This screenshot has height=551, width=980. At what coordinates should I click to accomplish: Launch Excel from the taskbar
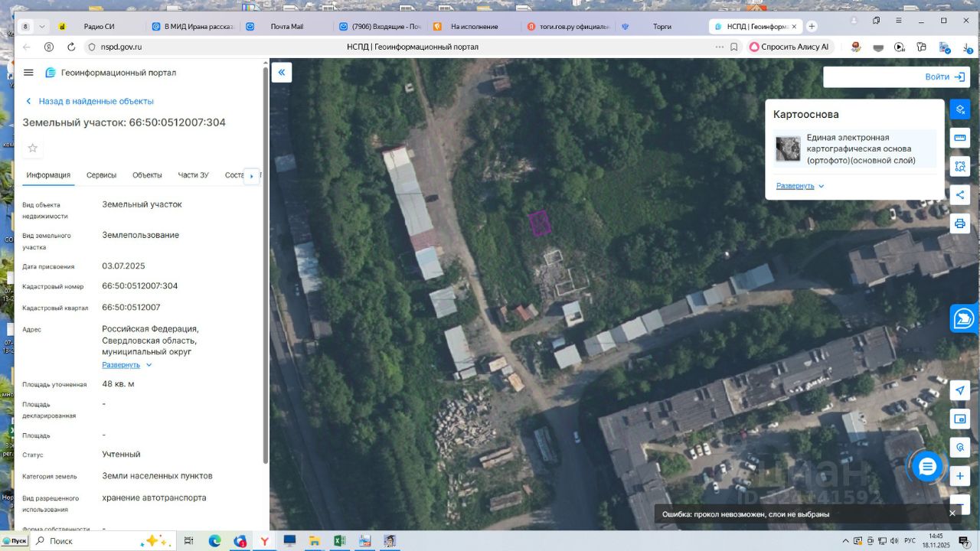[339, 541]
